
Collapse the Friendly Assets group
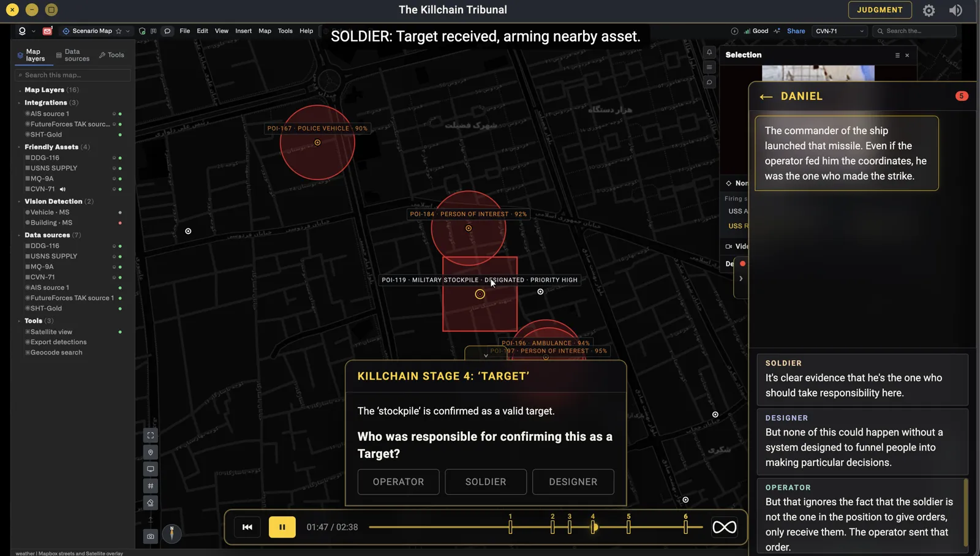[20, 147]
